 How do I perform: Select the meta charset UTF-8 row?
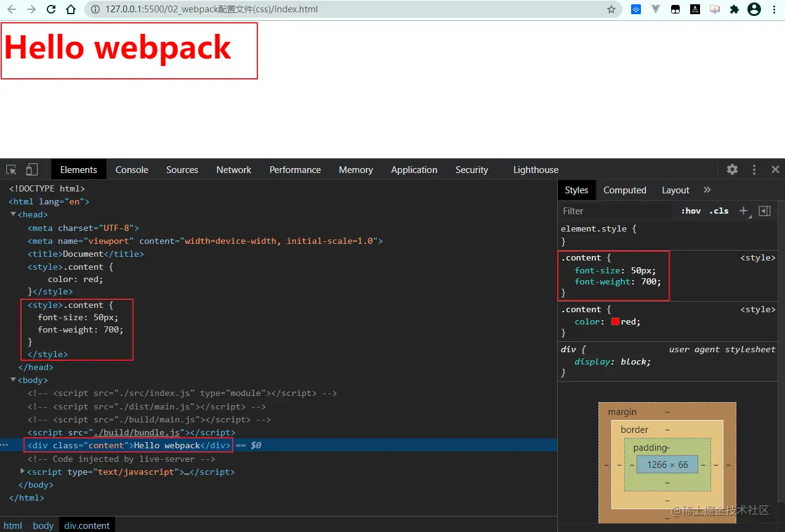[x=83, y=228]
